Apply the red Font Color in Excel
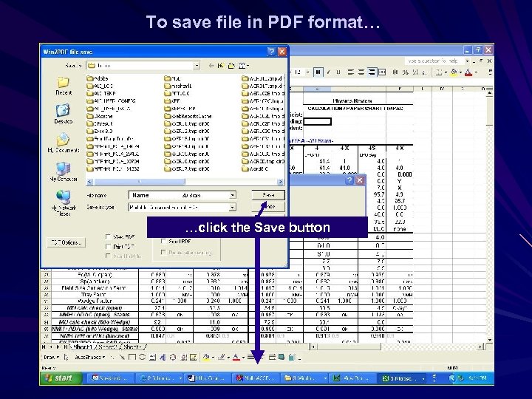The image size is (532, 399). [x=468, y=72]
